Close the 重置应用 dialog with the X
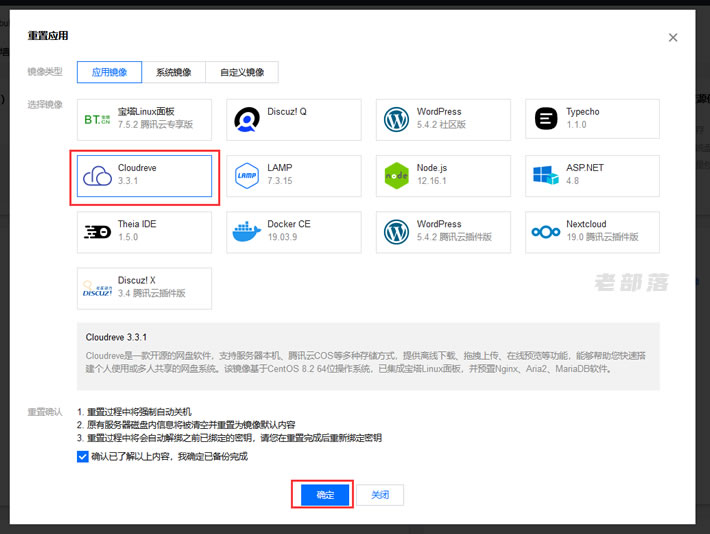This screenshot has height=534, width=710. point(673,38)
